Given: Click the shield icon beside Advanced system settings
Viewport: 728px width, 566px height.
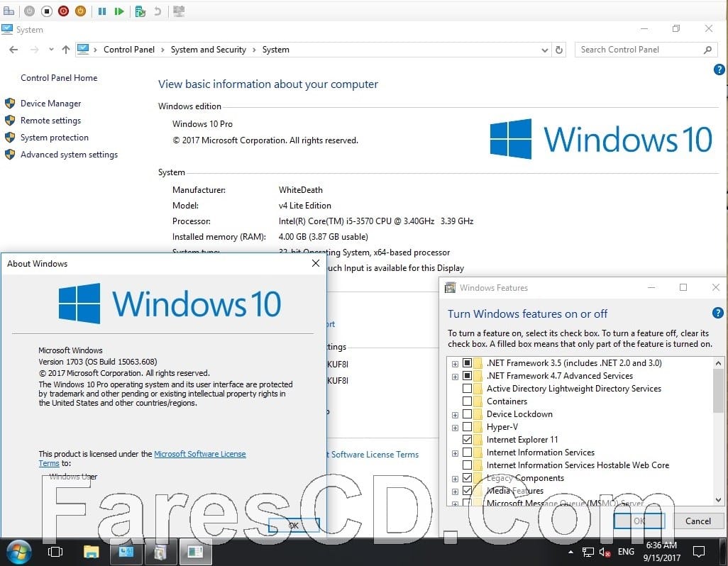Looking at the screenshot, I should [x=10, y=155].
